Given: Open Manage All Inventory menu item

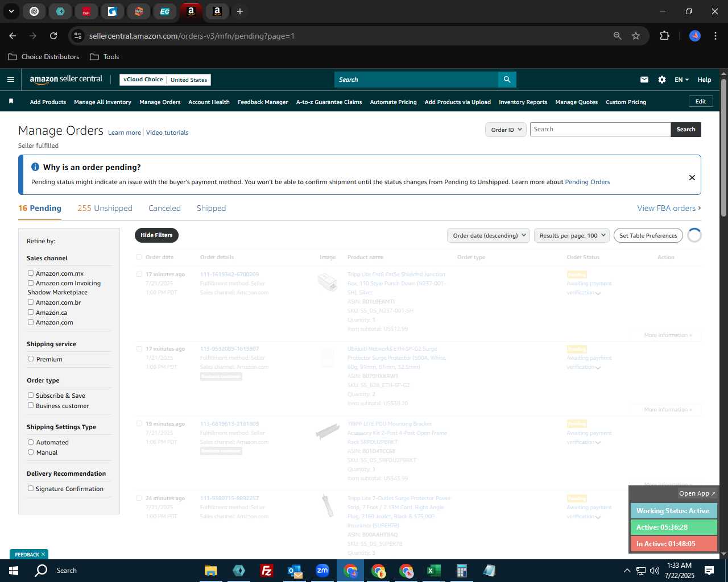Looking at the screenshot, I should pos(102,102).
